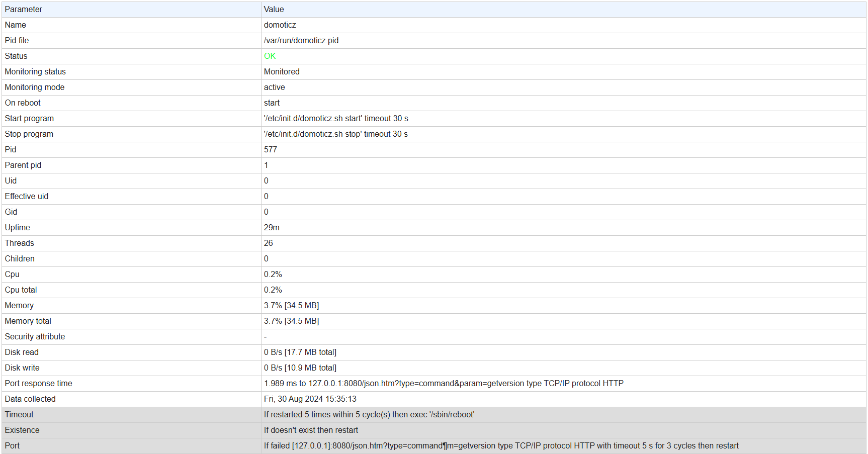Click the data collected timestamp 'Fri, 30 Aug 2024 15:35:13'

(x=310, y=399)
